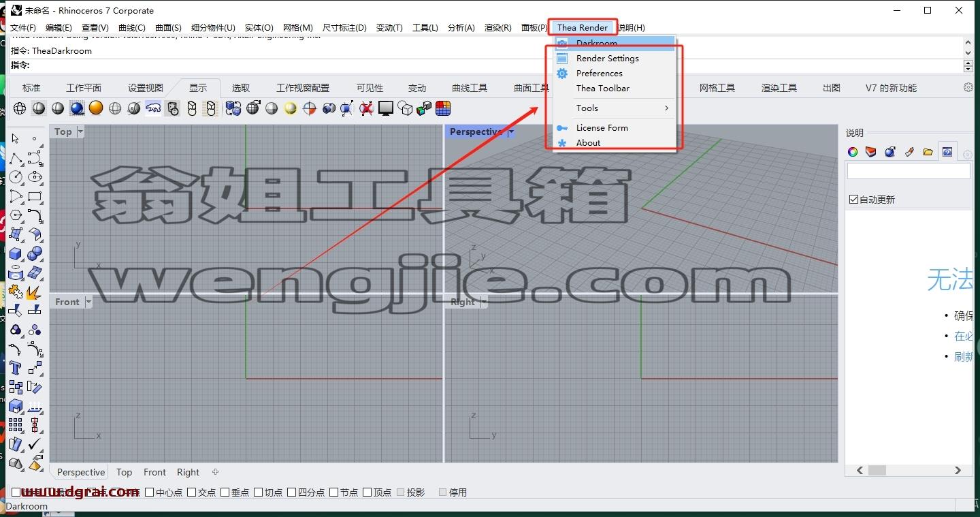Switch to the 可见性 toolbar tab
Image resolution: width=980 pixels, height=517 pixels.
[370, 88]
